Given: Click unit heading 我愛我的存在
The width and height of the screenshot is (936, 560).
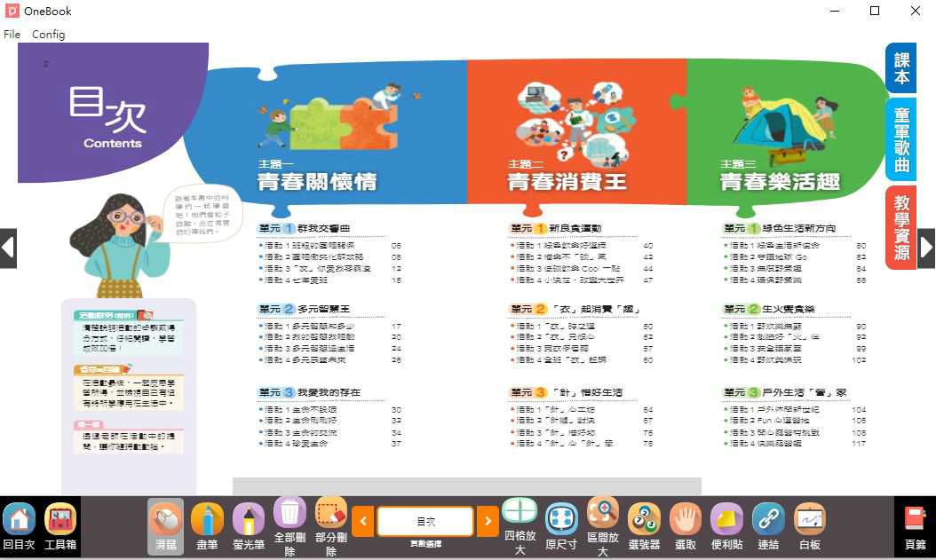Looking at the screenshot, I should [x=329, y=392].
